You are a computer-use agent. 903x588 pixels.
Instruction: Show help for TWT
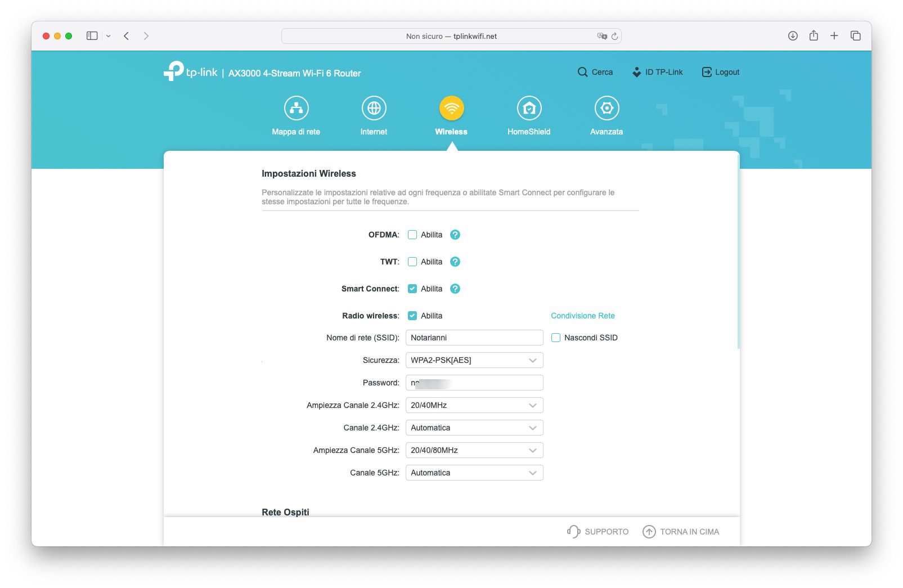pyautogui.click(x=455, y=262)
